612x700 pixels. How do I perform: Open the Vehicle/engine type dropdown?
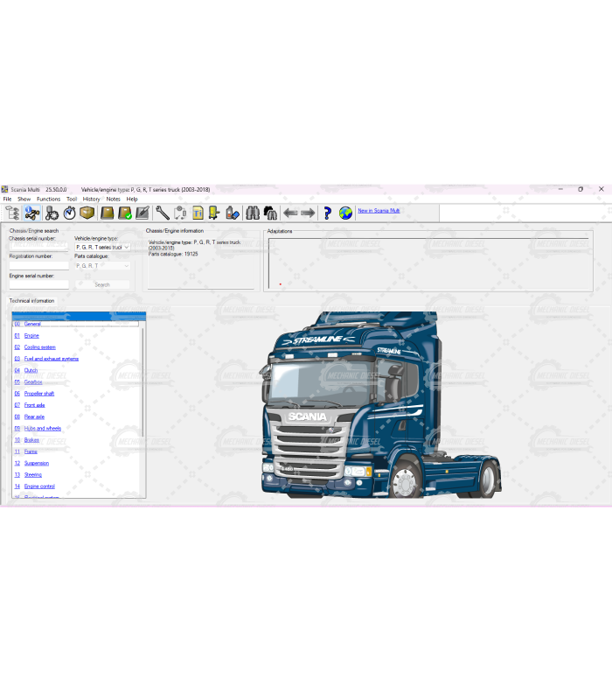(102, 247)
